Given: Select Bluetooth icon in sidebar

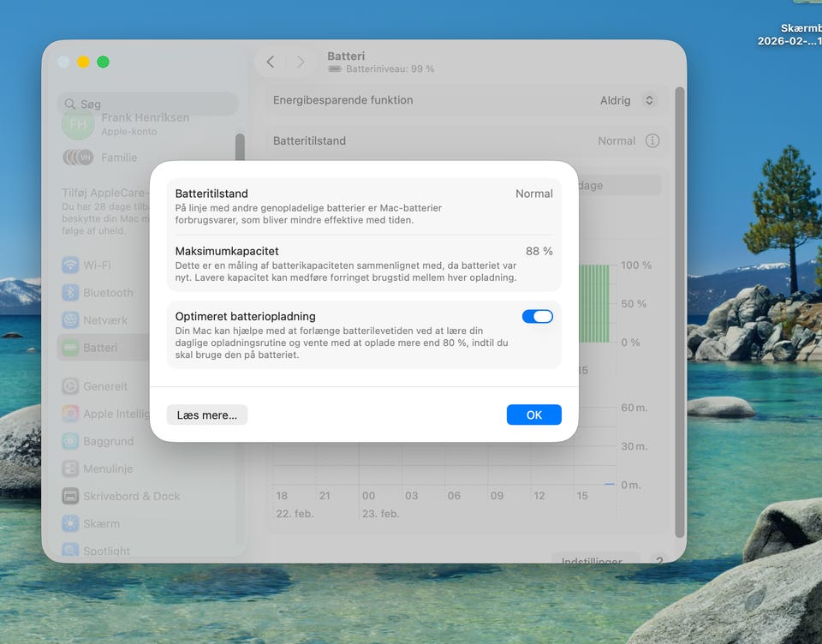Looking at the screenshot, I should click(x=70, y=293).
